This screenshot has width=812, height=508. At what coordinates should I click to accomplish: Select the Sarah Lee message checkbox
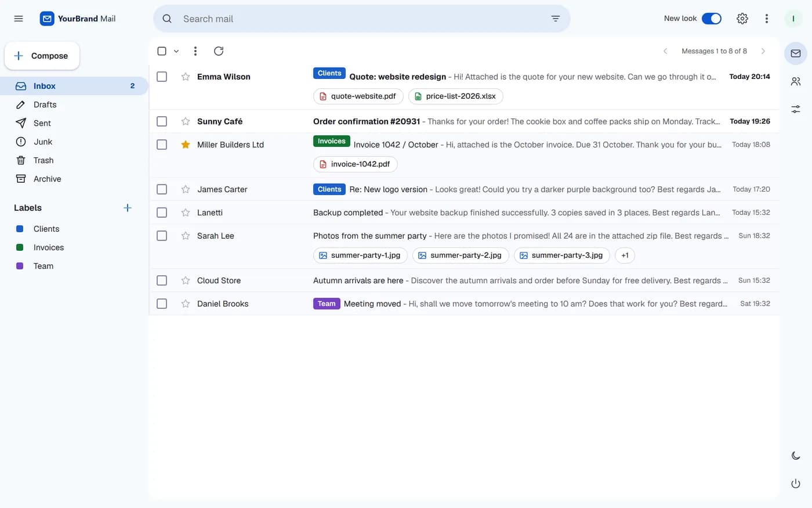click(x=162, y=236)
